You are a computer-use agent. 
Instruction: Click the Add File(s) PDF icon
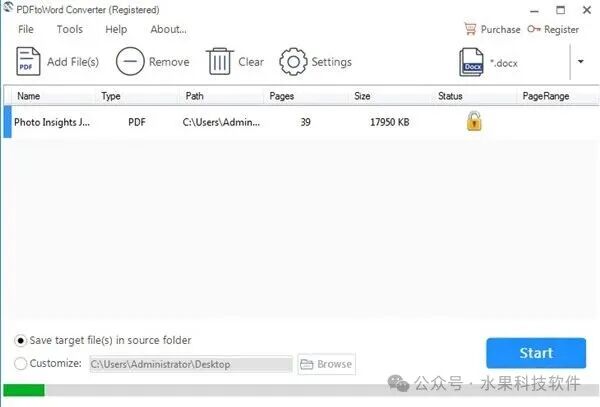tap(28, 61)
